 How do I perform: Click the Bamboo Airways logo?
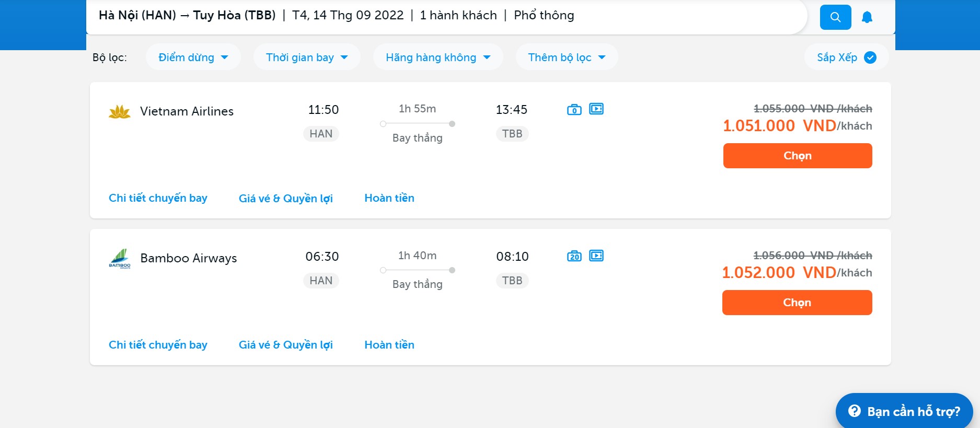120,258
